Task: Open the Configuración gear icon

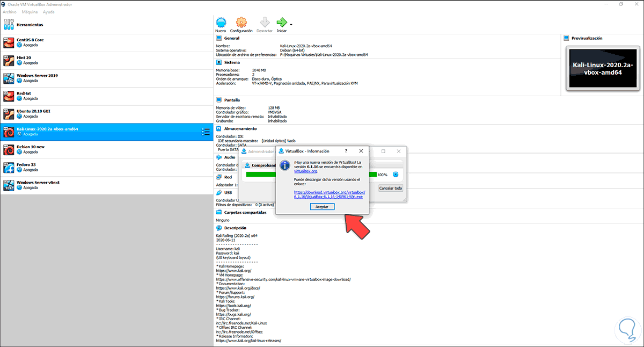Action: (x=241, y=22)
